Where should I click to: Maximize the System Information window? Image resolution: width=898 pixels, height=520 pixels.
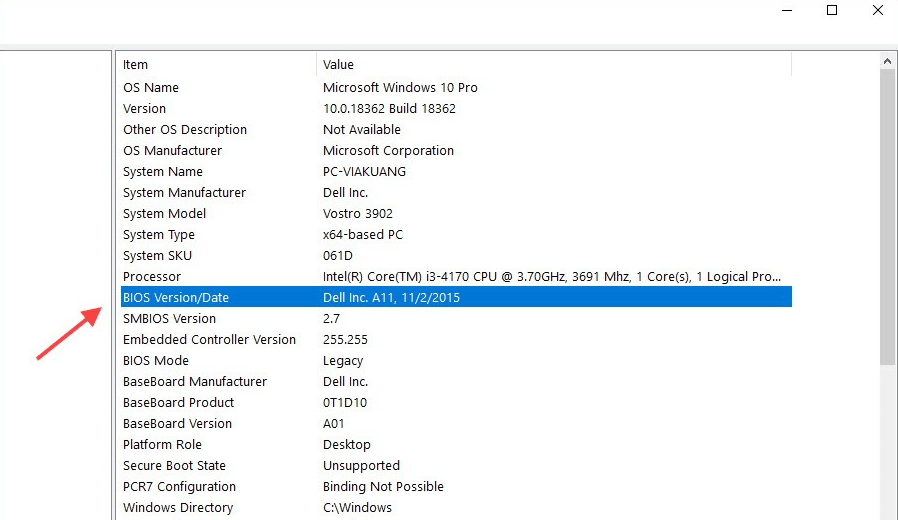[x=832, y=10]
